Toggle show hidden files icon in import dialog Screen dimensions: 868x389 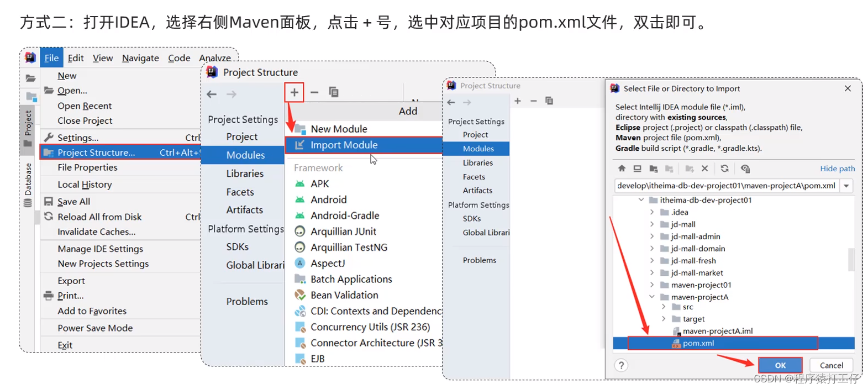click(745, 169)
